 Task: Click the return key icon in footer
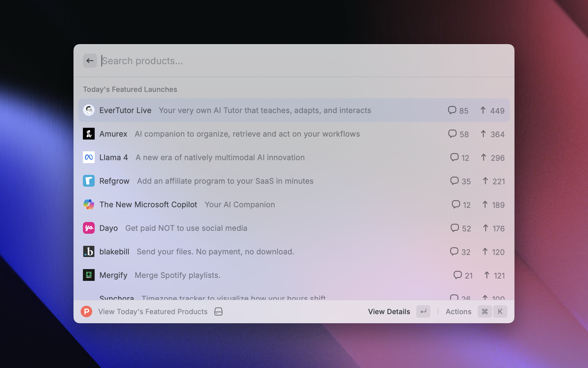pos(423,311)
